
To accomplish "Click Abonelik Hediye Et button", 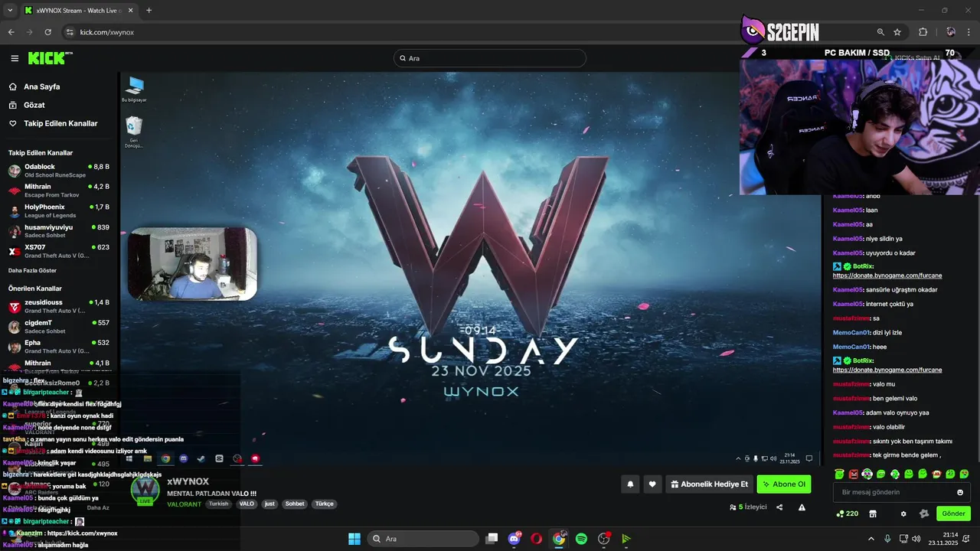I will pos(709,484).
